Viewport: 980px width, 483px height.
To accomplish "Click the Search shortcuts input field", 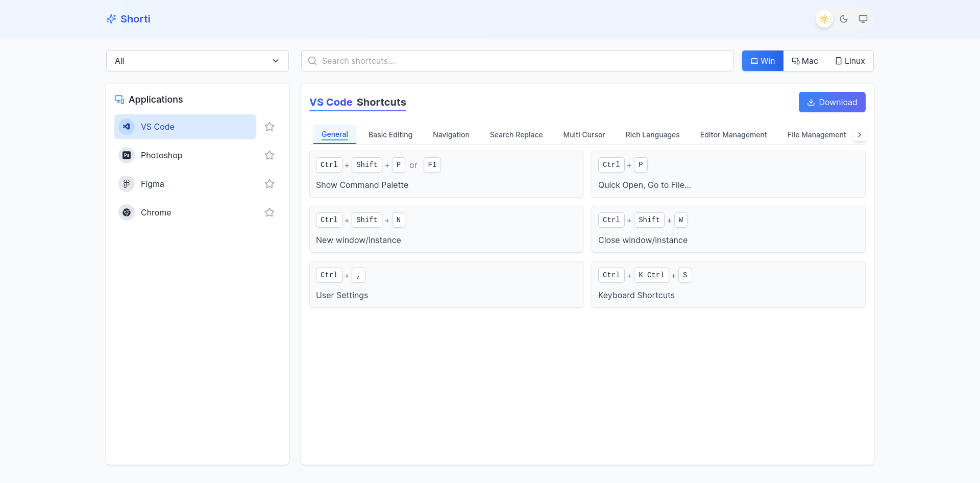I will point(517,61).
